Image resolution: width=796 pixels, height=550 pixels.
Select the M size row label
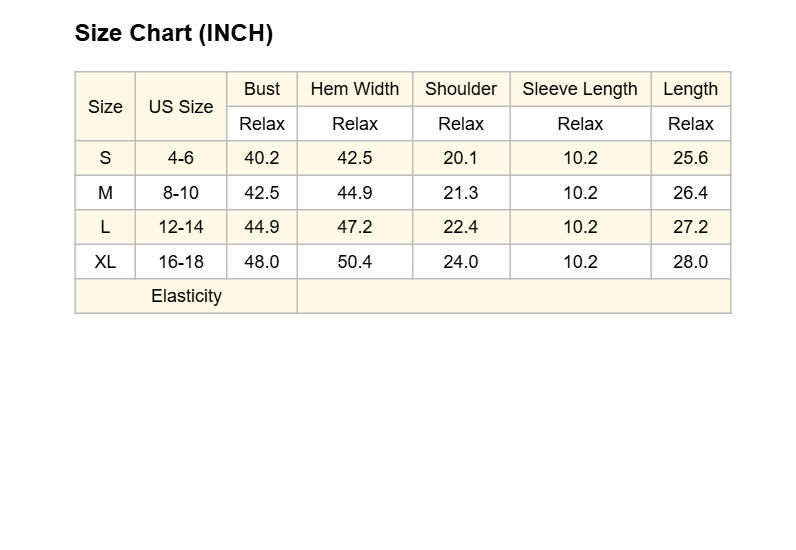[105, 193]
